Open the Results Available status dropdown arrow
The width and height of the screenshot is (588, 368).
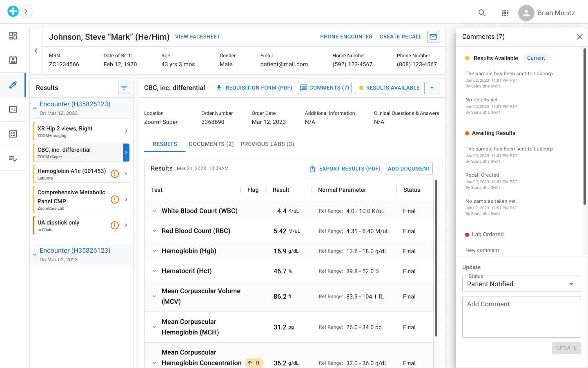(432, 88)
